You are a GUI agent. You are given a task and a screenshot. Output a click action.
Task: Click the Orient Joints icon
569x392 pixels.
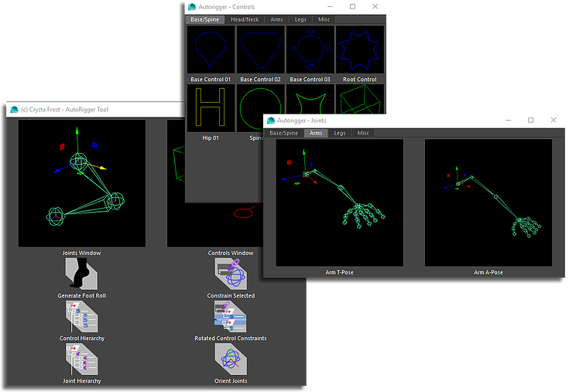pos(231,360)
